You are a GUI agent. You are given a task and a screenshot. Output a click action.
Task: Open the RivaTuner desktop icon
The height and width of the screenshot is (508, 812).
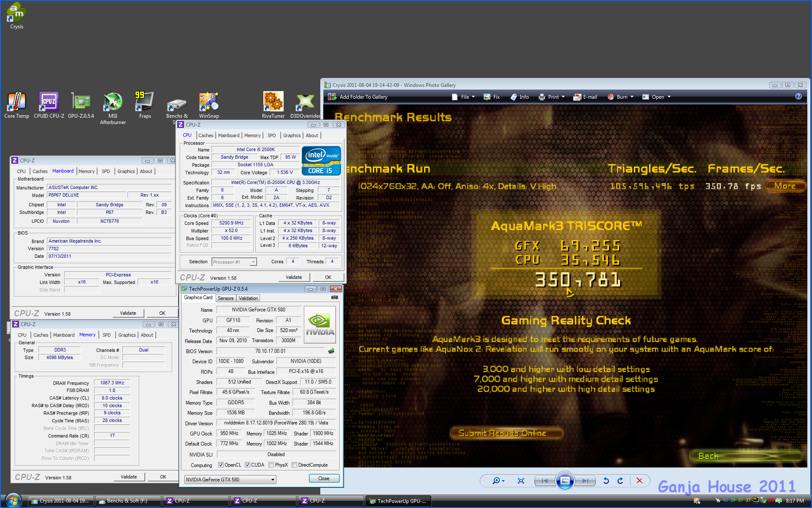click(x=273, y=105)
